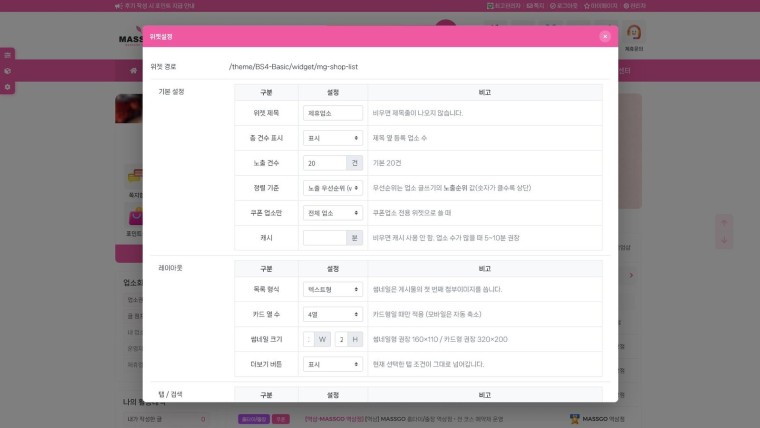Click the gear icon in left sidebar
This screenshot has width=760, height=428.
(7, 87)
